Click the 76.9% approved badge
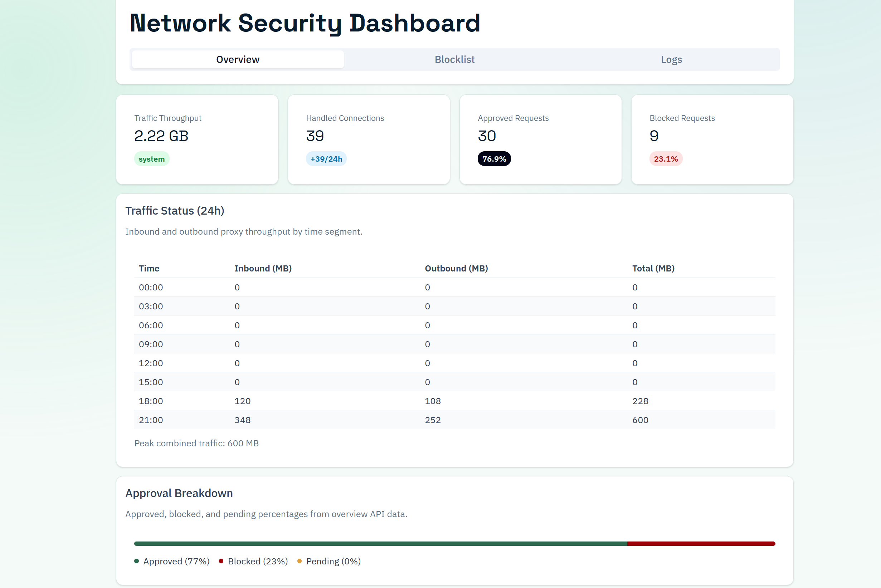This screenshot has width=881, height=588. click(x=494, y=159)
